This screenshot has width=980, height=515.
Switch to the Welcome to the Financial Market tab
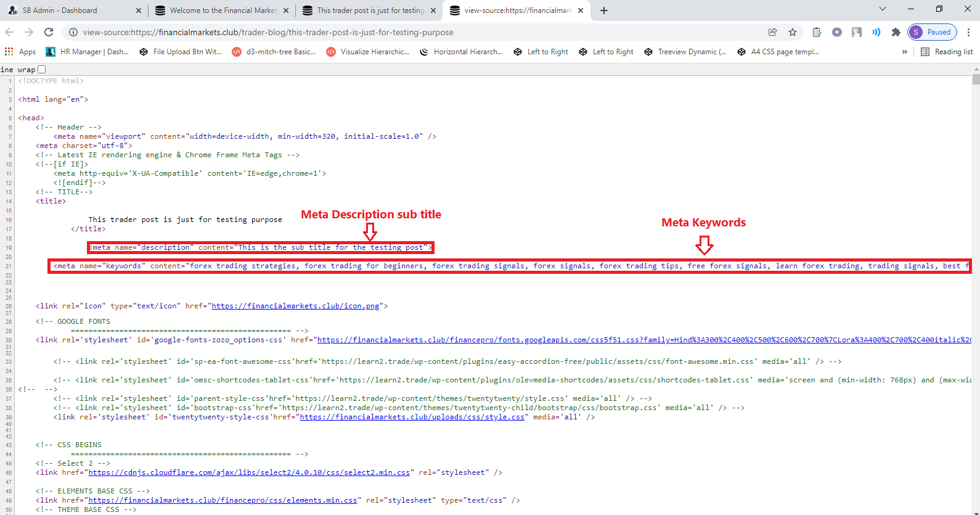221,10
